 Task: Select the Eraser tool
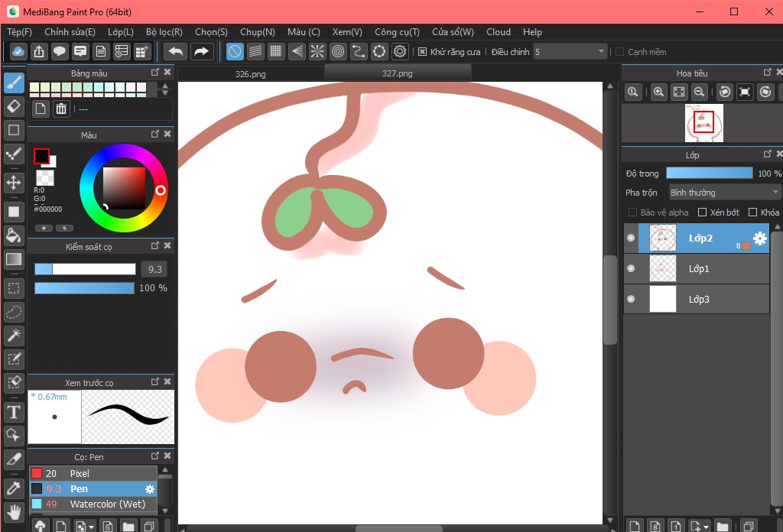(x=14, y=105)
